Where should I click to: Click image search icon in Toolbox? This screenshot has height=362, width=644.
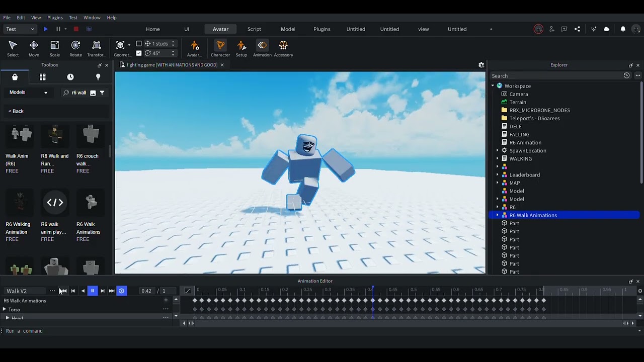tap(93, 93)
